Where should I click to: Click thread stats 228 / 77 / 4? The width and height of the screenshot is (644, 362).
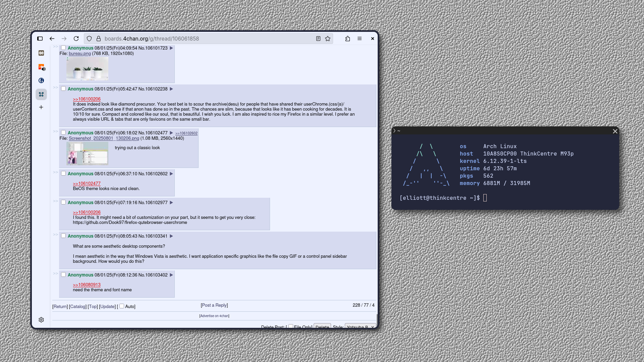[364, 305]
